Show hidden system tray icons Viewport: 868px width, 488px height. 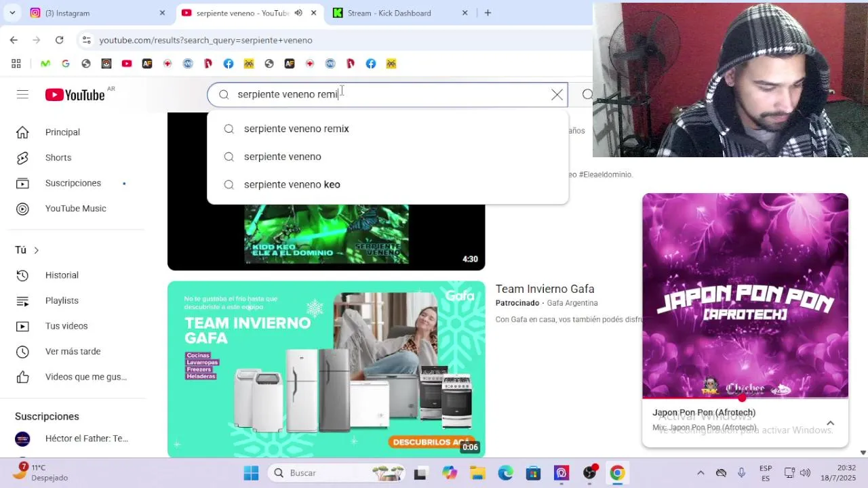point(701,473)
